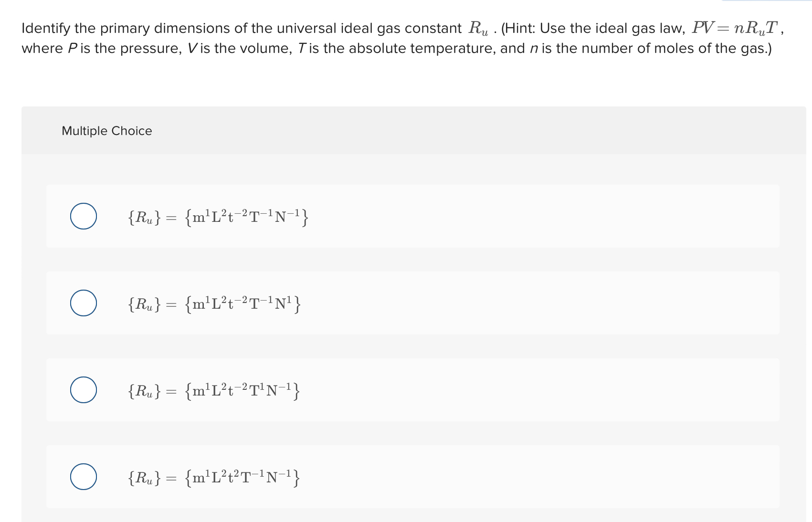Image resolution: width=812 pixels, height=522 pixels.
Task: Click the Multiple Choice header
Action: pyautogui.click(x=106, y=130)
